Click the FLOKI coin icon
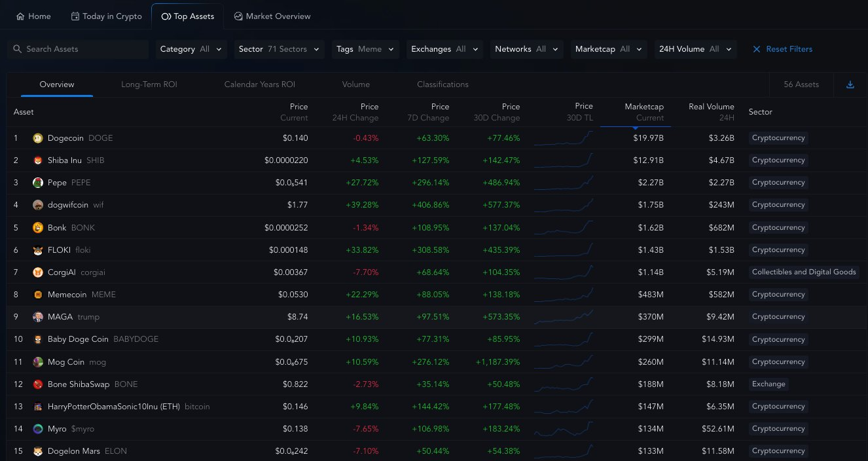The width and height of the screenshot is (868, 461). click(x=38, y=250)
